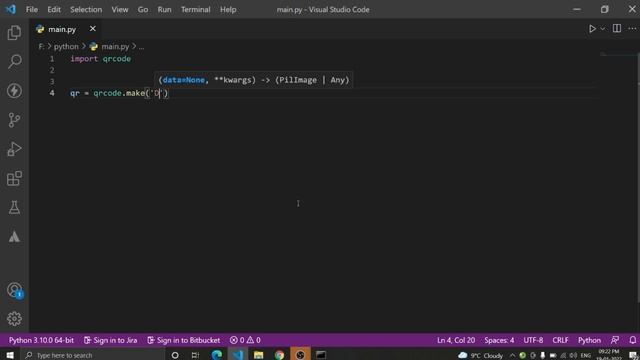Click the word qrcode in import line
The image size is (640, 360).
coord(117,59)
